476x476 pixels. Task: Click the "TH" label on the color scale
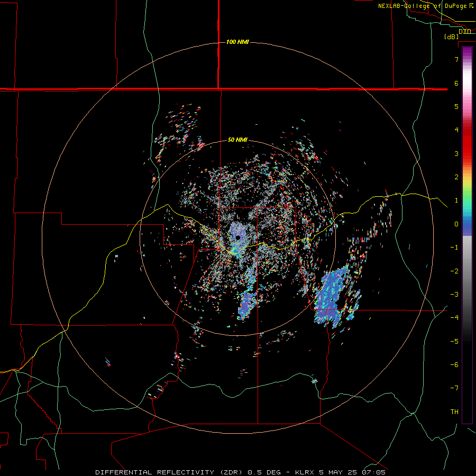click(x=454, y=412)
